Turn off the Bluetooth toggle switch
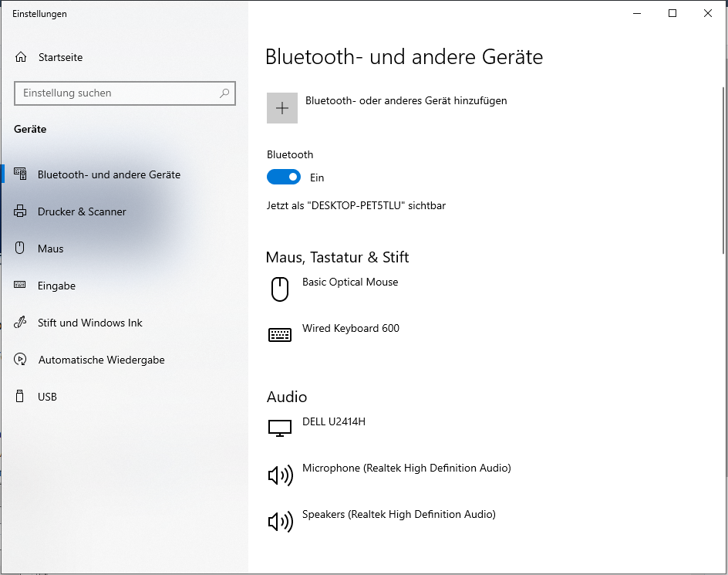 point(284,177)
